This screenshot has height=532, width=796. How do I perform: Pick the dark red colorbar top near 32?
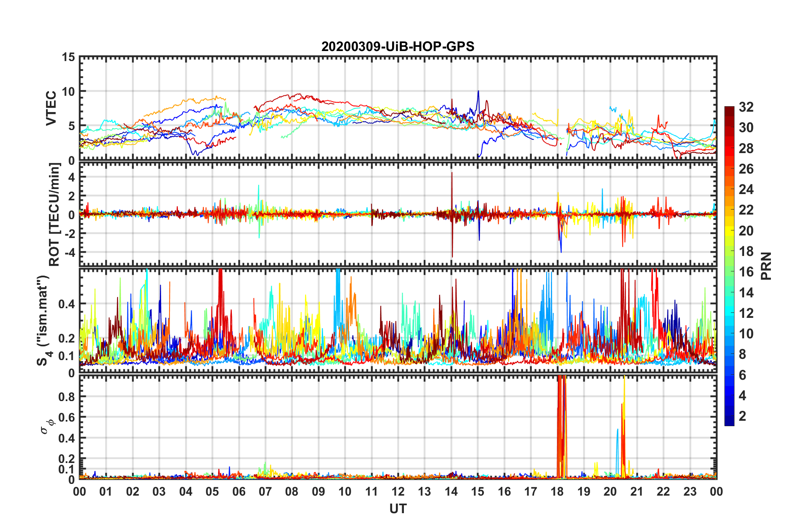coord(729,109)
